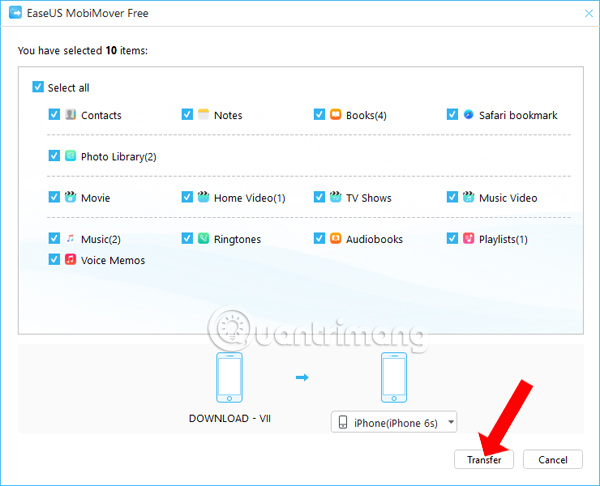
Task: Click the Home Video(1) label
Action: point(249,198)
